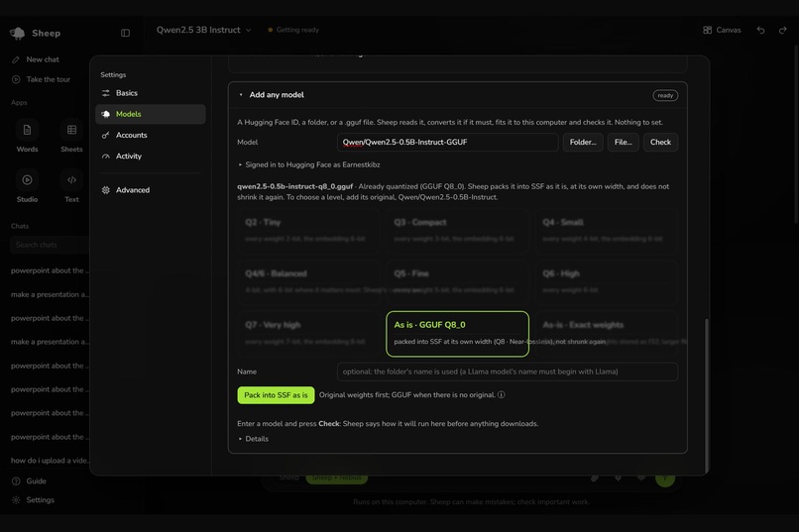Viewport: 799px width, 532px height.
Task: Open the Studio app
Action: point(27,186)
